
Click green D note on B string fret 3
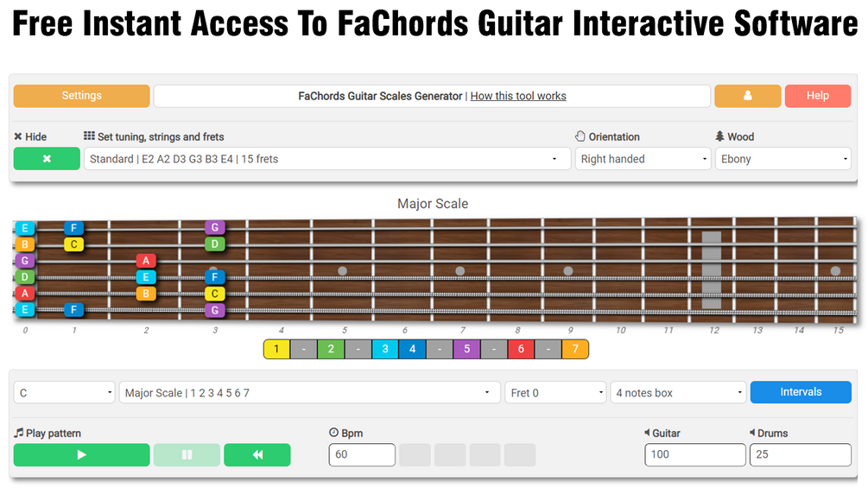pyautogui.click(x=215, y=244)
